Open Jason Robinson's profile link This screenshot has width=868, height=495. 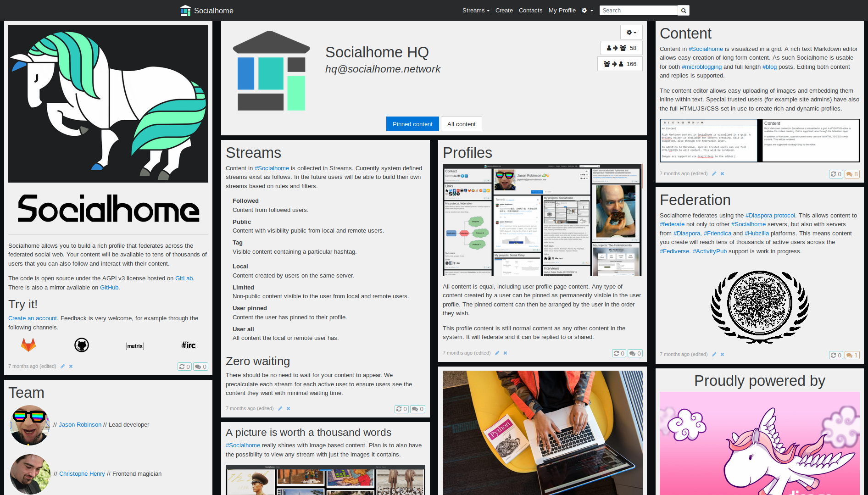point(80,425)
